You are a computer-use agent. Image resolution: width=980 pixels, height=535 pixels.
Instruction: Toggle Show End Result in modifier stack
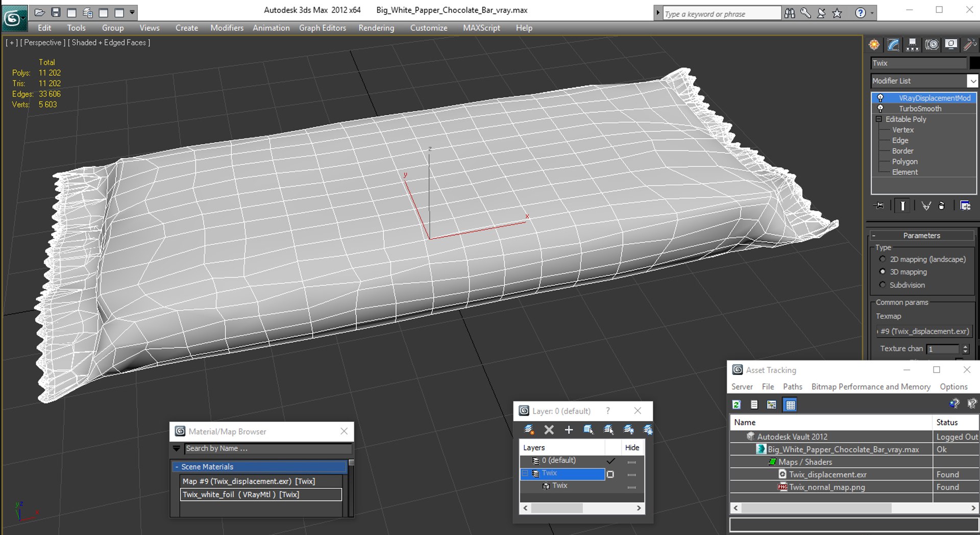coord(902,206)
